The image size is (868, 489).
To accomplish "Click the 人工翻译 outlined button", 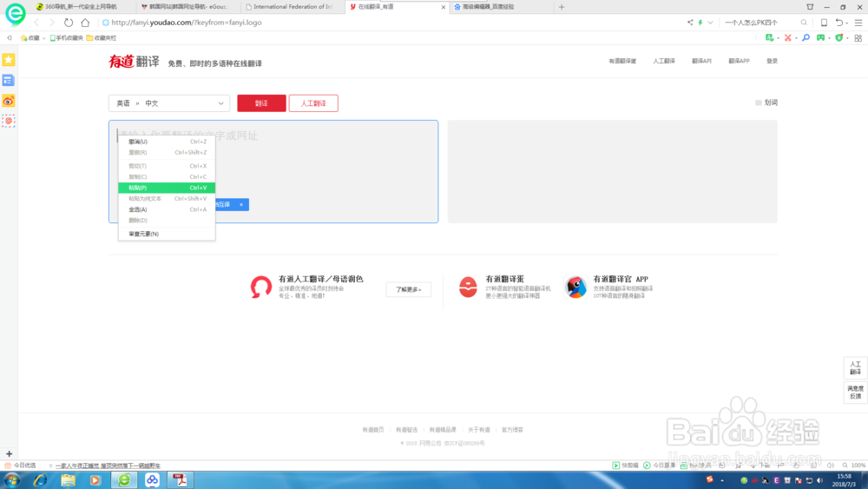I will 313,103.
